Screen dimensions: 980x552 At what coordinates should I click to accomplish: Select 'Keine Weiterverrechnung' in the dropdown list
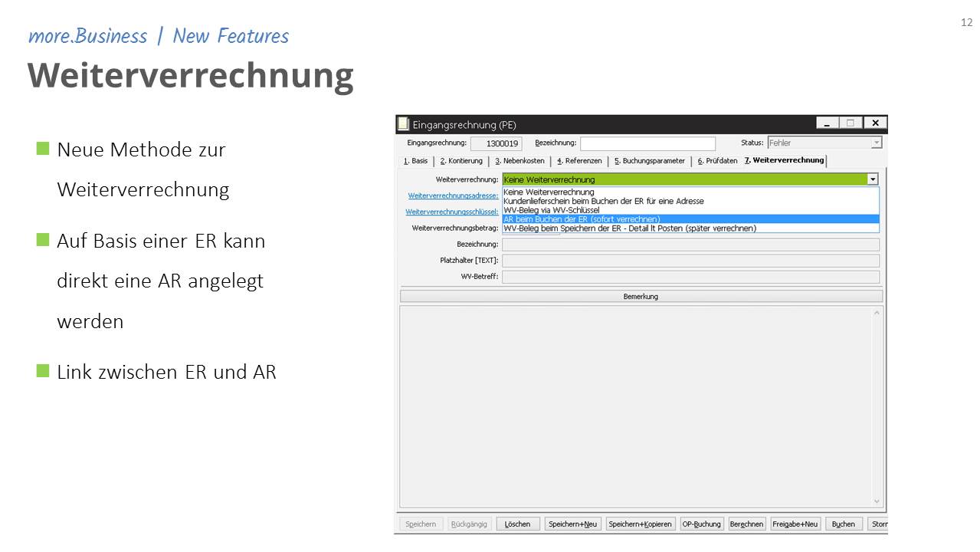[690, 192]
